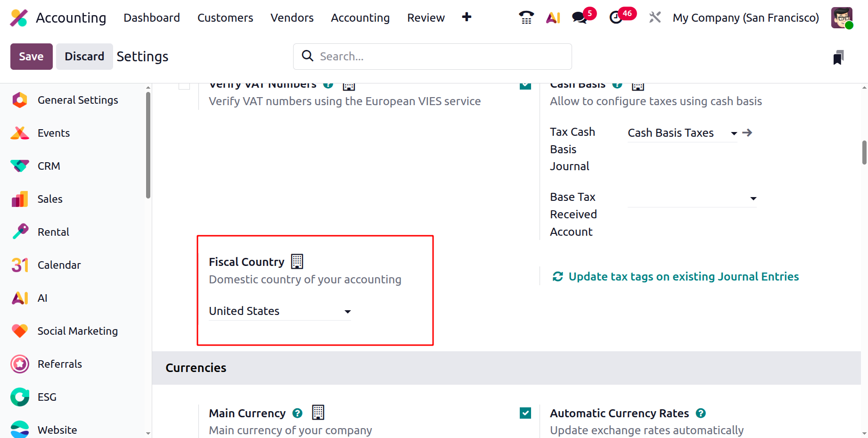The height and width of the screenshot is (438, 868).
Task: Open the activities clock icon
Action: pyautogui.click(x=616, y=17)
